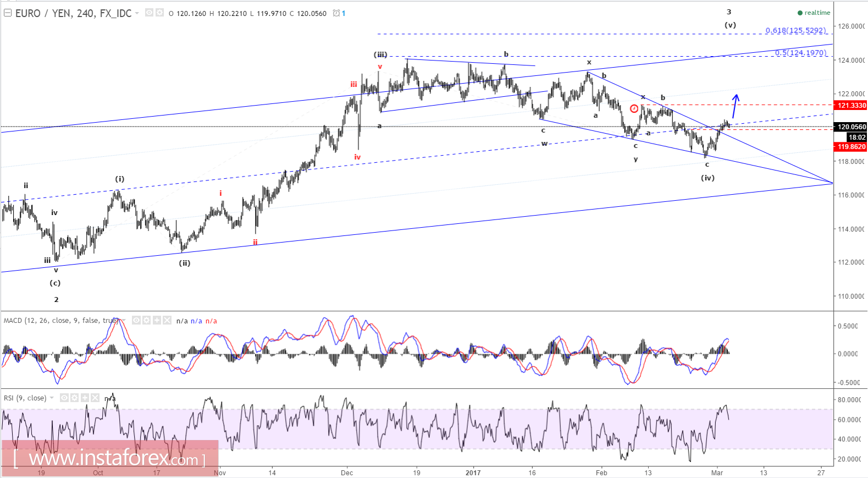The height and width of the screenshot is (478, 868).
Task: Click the (ii) wave label
Action: 185,263
